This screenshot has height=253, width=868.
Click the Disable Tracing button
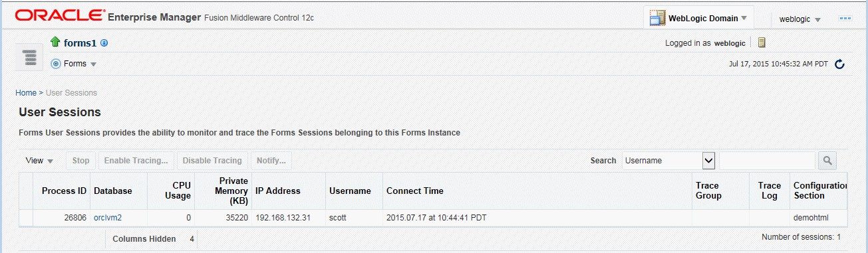(213, 161)
